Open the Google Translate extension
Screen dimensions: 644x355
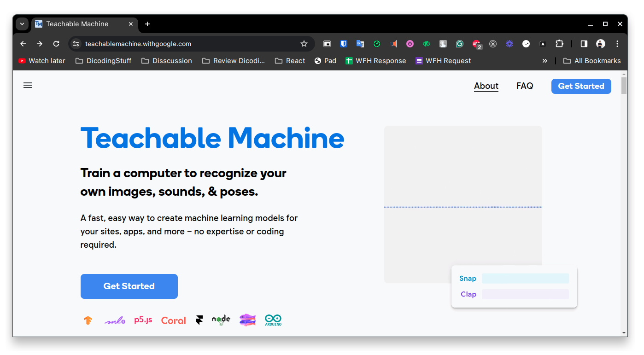click(360, 44)
